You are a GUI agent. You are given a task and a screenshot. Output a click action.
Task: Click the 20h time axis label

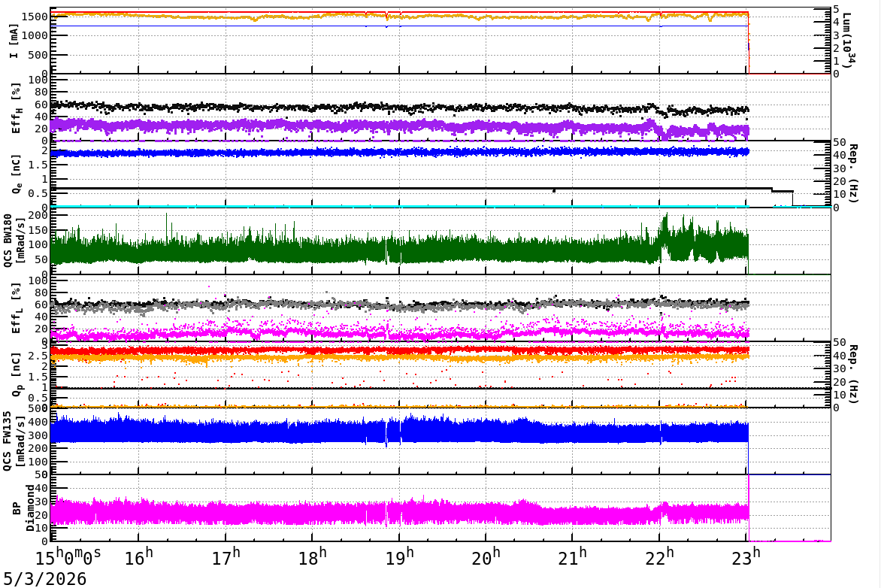(x=488, y=556)
